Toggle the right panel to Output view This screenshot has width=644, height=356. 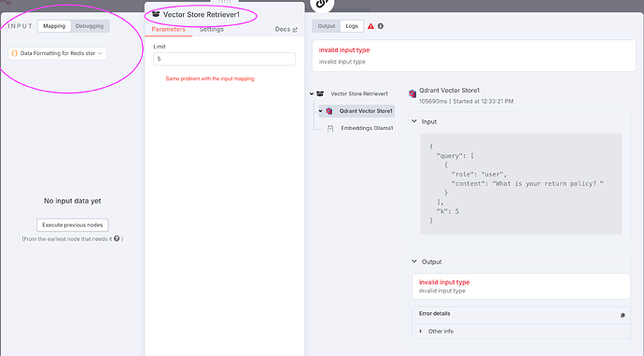click(x=327, y=26)
